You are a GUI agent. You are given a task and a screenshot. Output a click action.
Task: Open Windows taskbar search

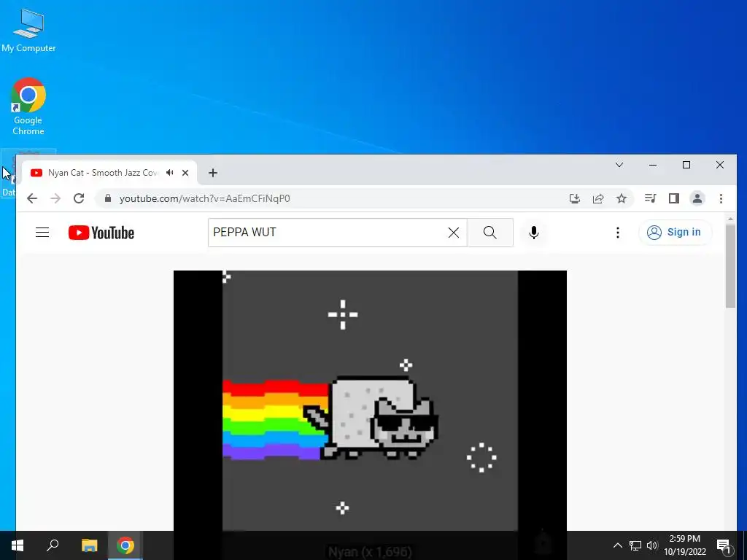click(x=53, y=545)
